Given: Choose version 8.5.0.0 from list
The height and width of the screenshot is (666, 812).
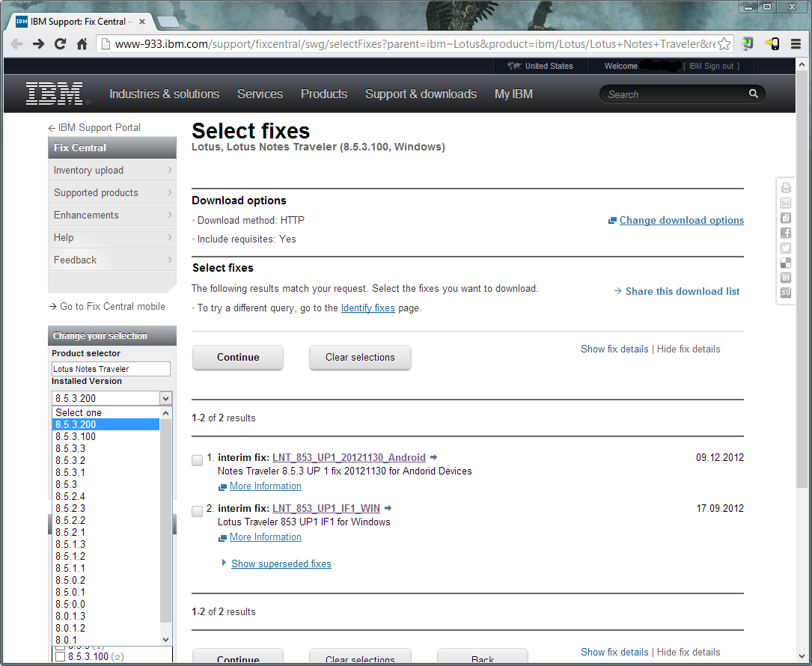Looking at the screenshot, I should click(106, 604).
